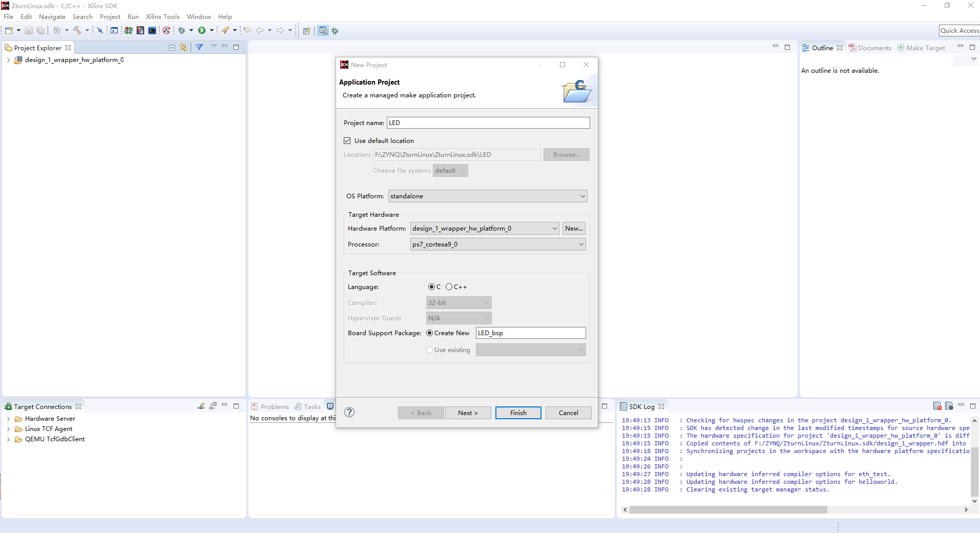Viewport: 980px width, 533px height.
Task: Click Clear Log icon in SDK Log
Action: coord(937,406)
